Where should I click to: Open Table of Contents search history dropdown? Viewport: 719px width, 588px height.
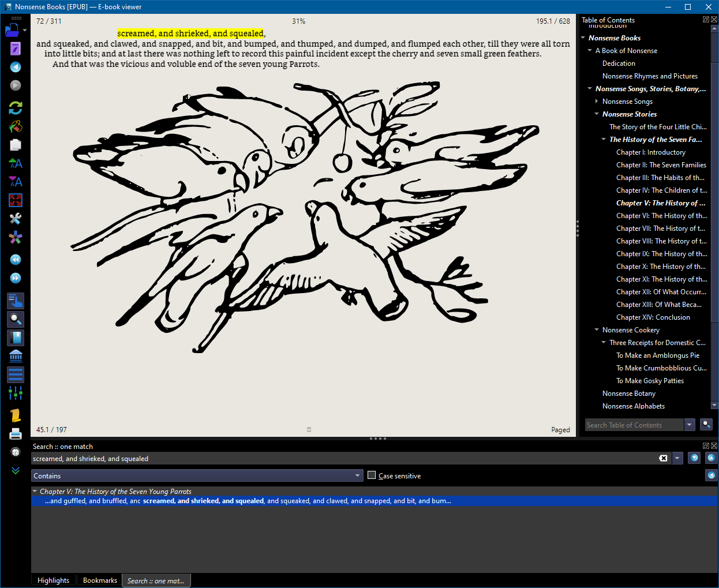point(690,425)
